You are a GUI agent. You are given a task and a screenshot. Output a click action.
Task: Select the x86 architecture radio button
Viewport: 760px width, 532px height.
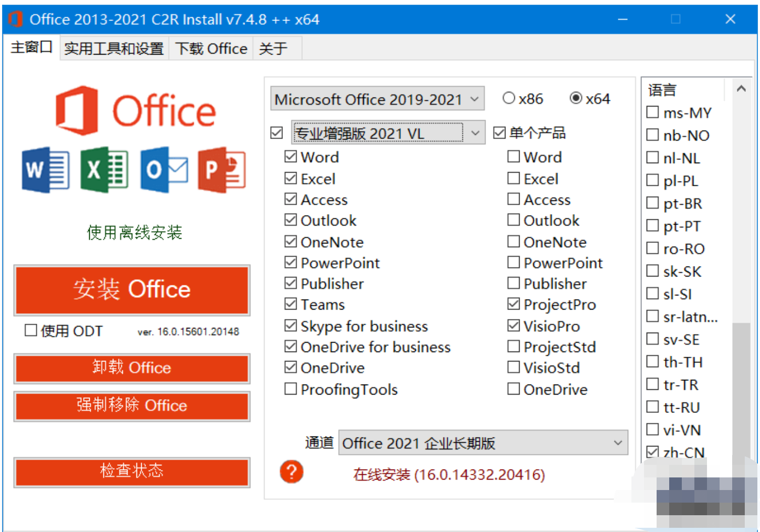[x=509, y=98]
